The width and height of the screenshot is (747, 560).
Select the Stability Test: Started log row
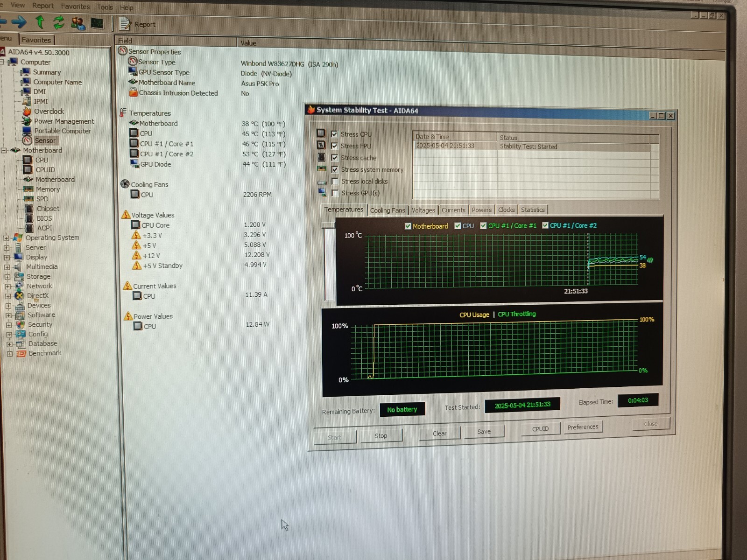pos(532,147)
